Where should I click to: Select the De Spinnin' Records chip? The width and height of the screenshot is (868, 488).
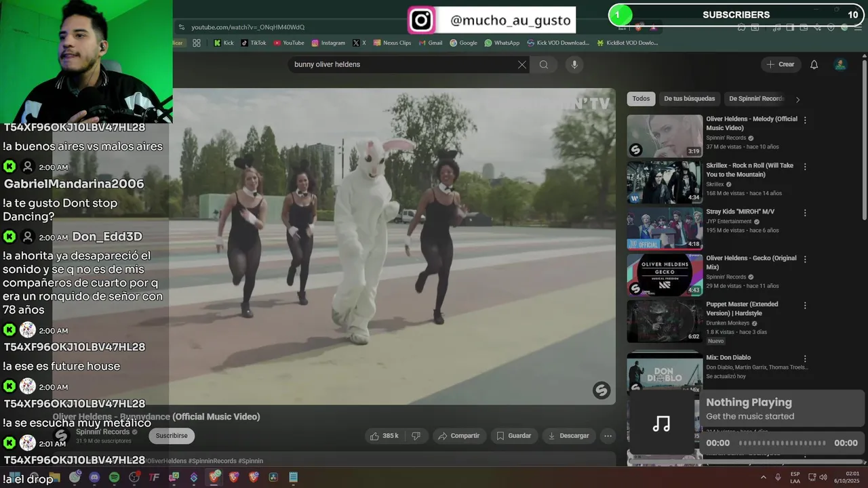coord(756,99)
